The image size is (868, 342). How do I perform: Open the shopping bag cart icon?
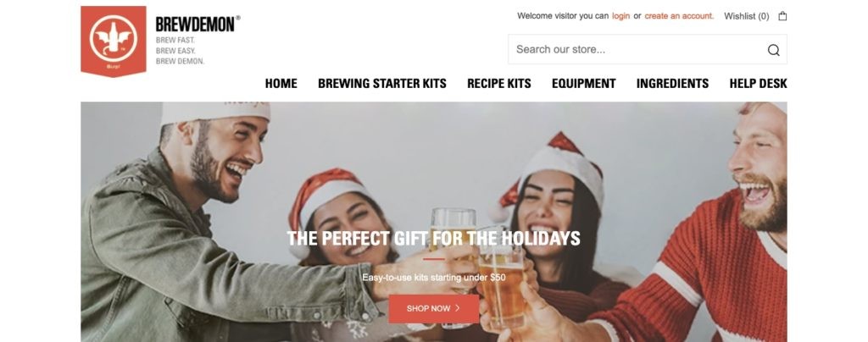[782, 16]
